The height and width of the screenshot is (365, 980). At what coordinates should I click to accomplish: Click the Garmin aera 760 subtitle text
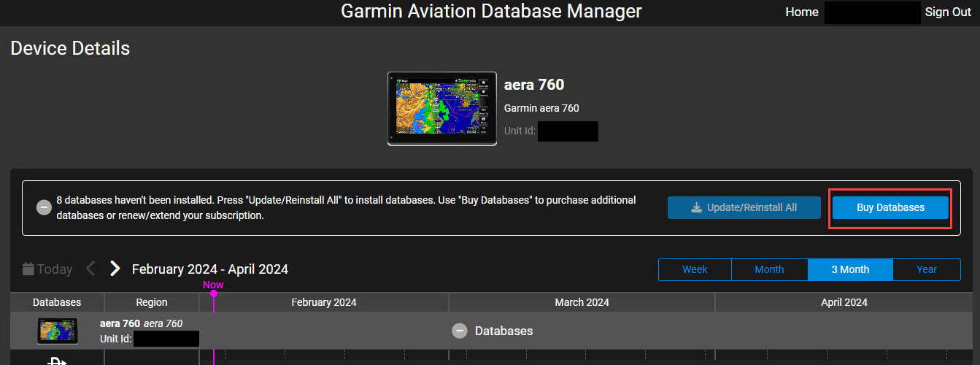coord(541,108)
